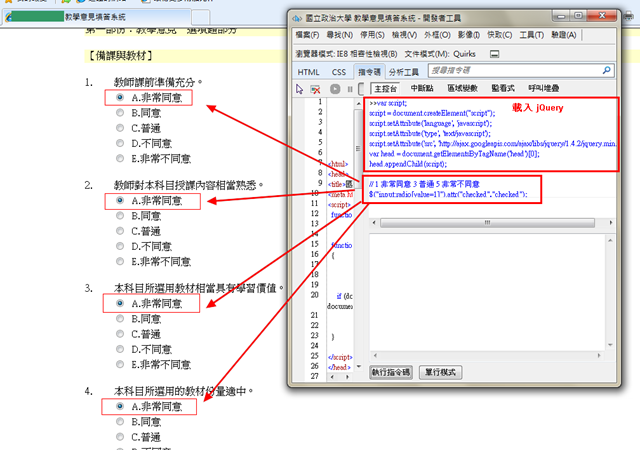
Task: Click the 執行指令碼 run script button
Action: point(391,372)
